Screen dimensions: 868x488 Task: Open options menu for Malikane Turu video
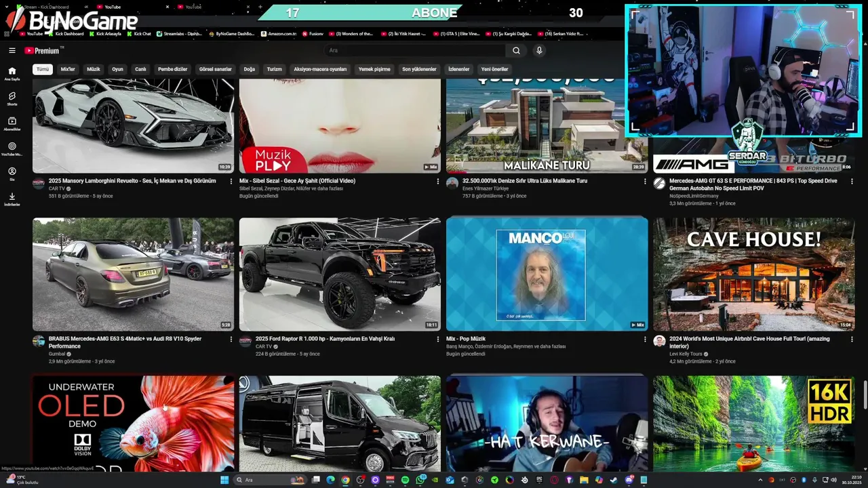pyautogui.click(x=644, y=182)
